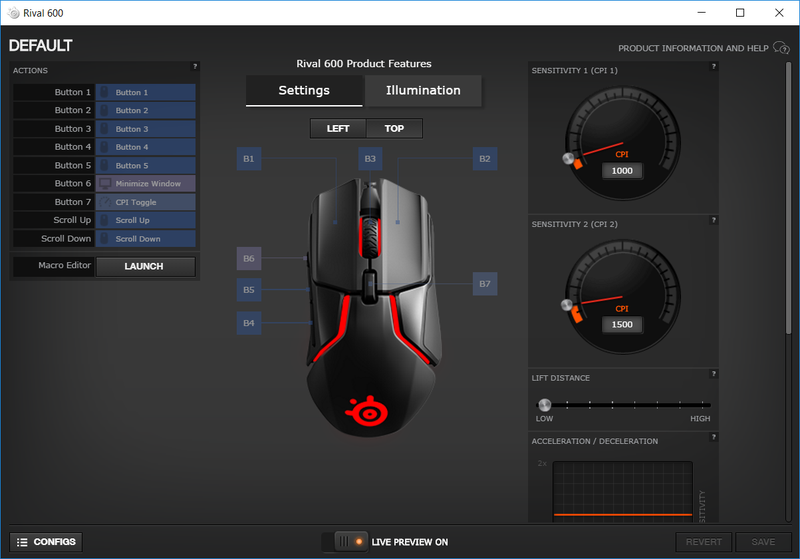Click help question mark for Lift Distance
The width and height of the screenshot is (800, 559).
(713, 374)
